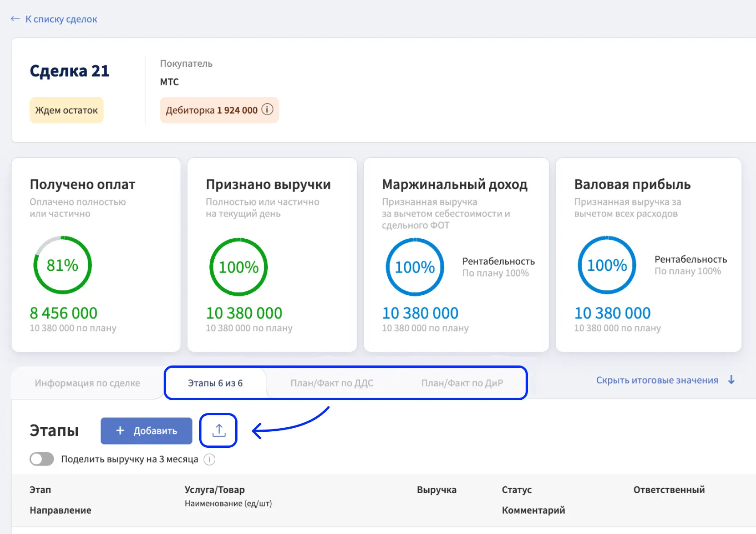The width and height of the screenshot is (756, 534).
Task: Click the 100% ring in 'Маржинальный доход'
Action: (415, 267)
